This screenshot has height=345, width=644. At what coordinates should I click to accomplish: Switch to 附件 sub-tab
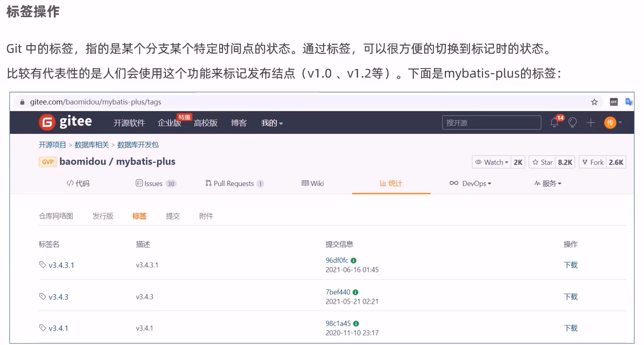coord(206,216)
